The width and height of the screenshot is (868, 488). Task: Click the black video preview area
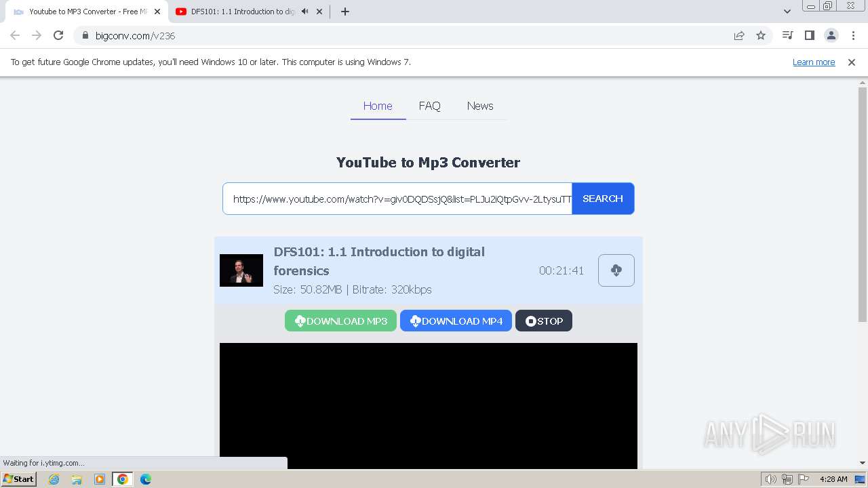pyautogui.click(x=429, y=405)
